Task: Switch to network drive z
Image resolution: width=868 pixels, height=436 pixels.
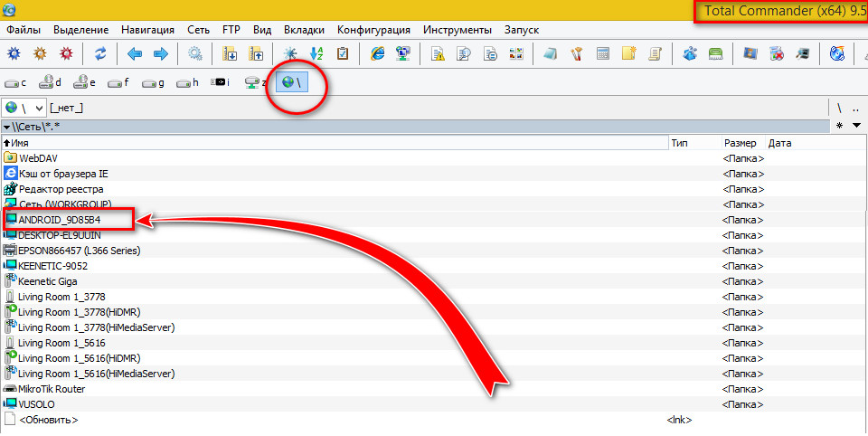Action: (x=256, y=83)
